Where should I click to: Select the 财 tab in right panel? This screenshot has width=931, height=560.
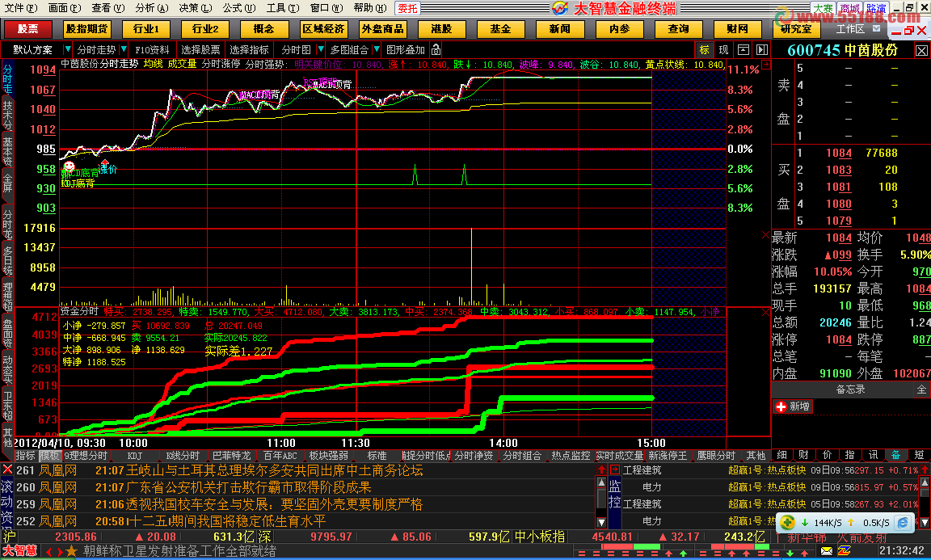pyautogui.click(x=803, y=455)
